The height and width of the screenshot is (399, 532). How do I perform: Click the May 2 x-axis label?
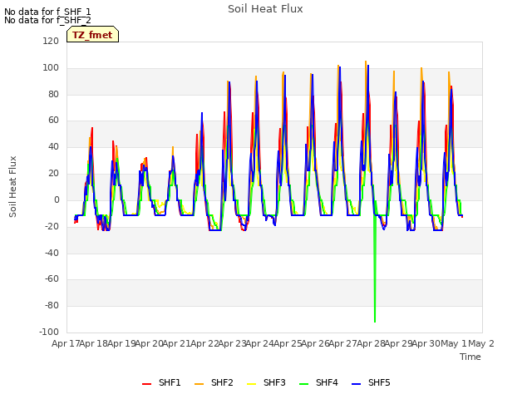(481, 343)
